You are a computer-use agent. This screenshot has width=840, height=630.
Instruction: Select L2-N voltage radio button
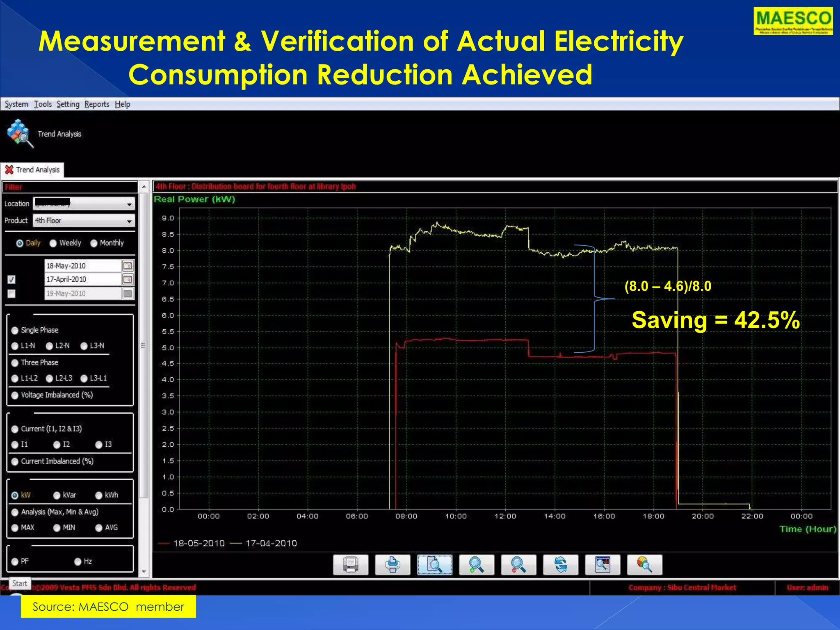(49, 346)
